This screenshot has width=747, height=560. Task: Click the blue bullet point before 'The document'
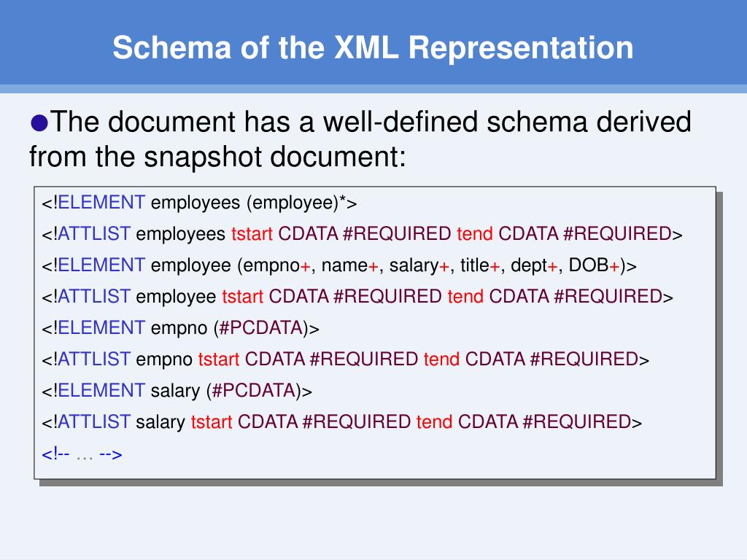[39, 122]
